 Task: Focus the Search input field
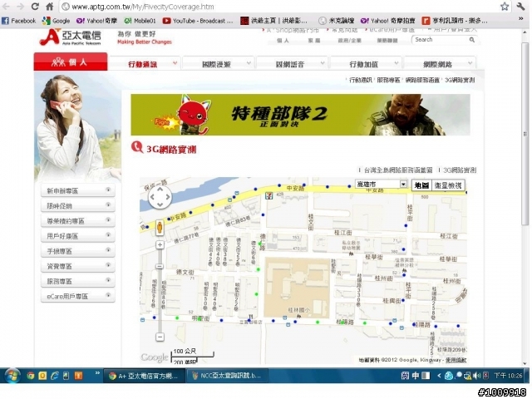[440, 40]
